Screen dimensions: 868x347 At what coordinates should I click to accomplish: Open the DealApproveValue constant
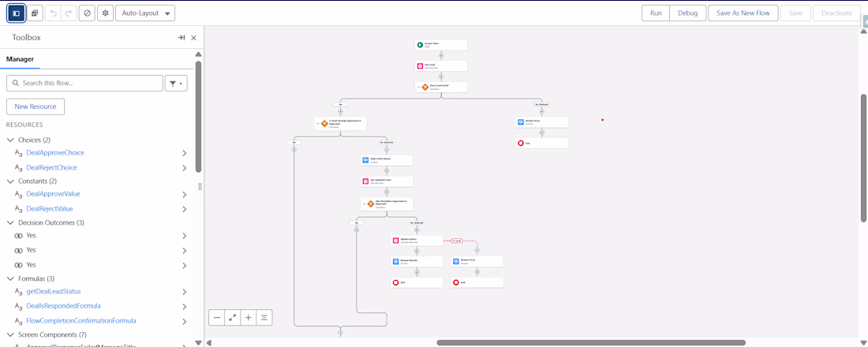(53, 194)
